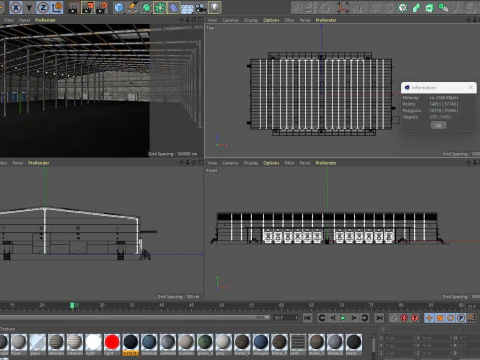Add a Light object

tap(214, 7)
